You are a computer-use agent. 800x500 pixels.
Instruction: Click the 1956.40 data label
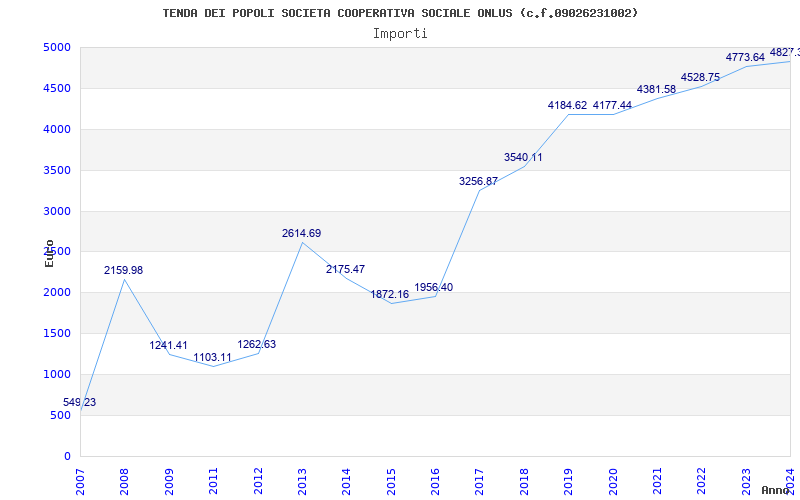point(434,288)
